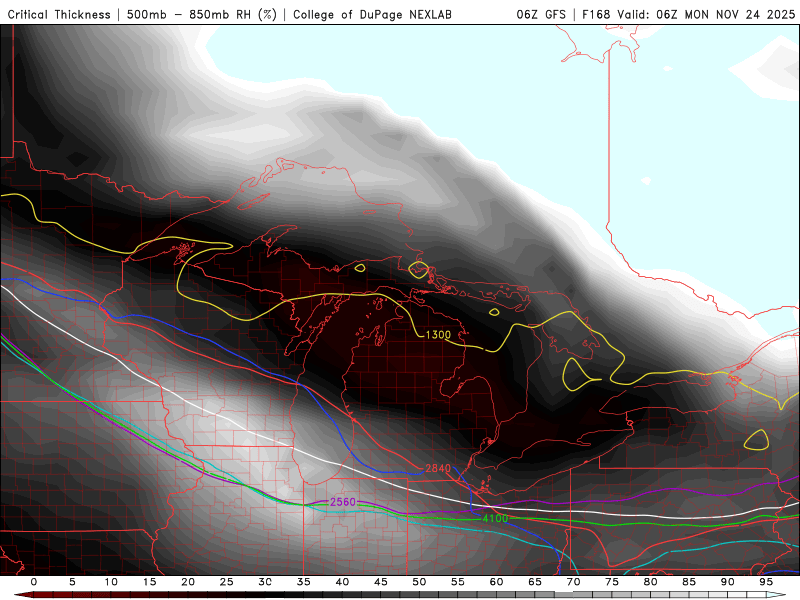Click the '55' value on the RH scale
800x600 pixels.
coord(458,582)
